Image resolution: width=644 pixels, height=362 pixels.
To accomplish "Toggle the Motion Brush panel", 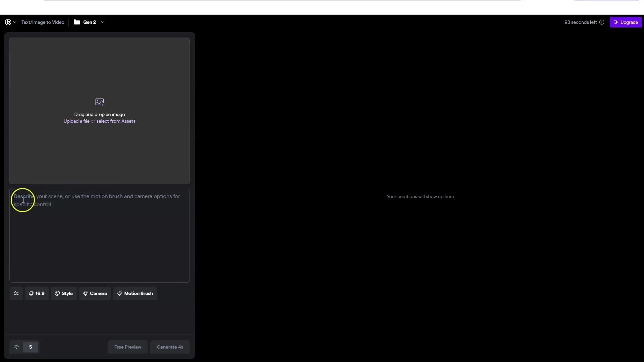I will coord(136,293).
